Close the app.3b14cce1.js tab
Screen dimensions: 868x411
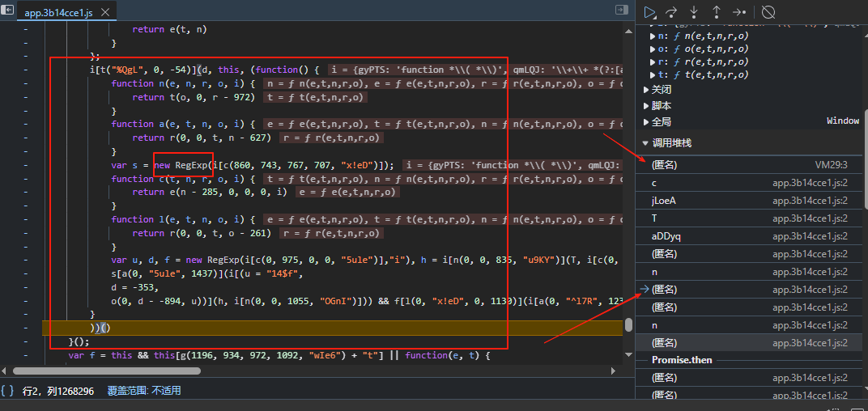[106, 12]
